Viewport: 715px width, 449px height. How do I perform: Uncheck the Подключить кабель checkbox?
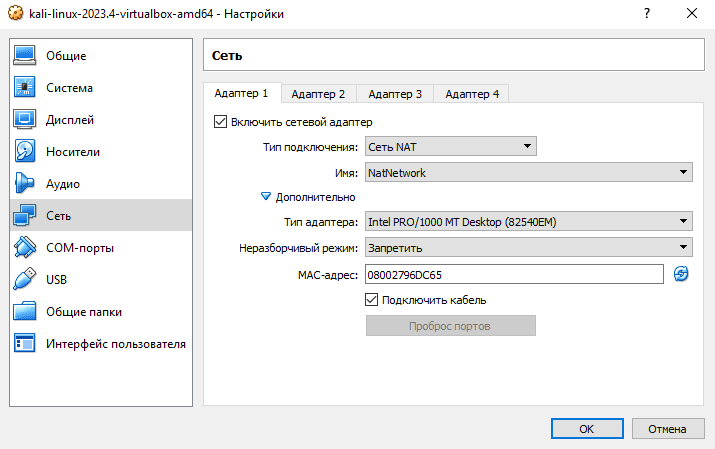click(372, 300)
